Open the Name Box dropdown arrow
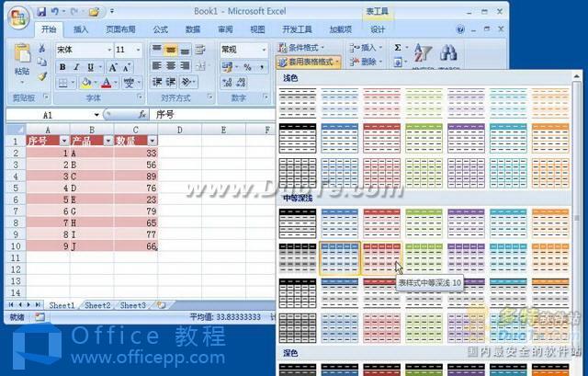Viewport: 588px width, 376px height. point(96,115)
